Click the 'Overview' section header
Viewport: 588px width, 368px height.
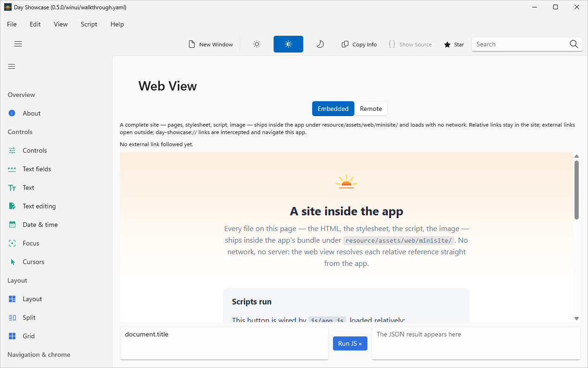[21, 95]
